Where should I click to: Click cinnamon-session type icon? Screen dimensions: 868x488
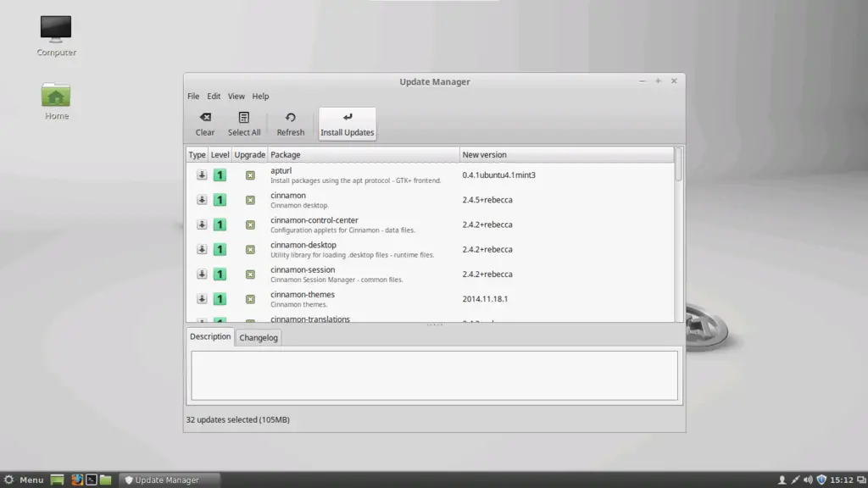(x=202, y=274)
